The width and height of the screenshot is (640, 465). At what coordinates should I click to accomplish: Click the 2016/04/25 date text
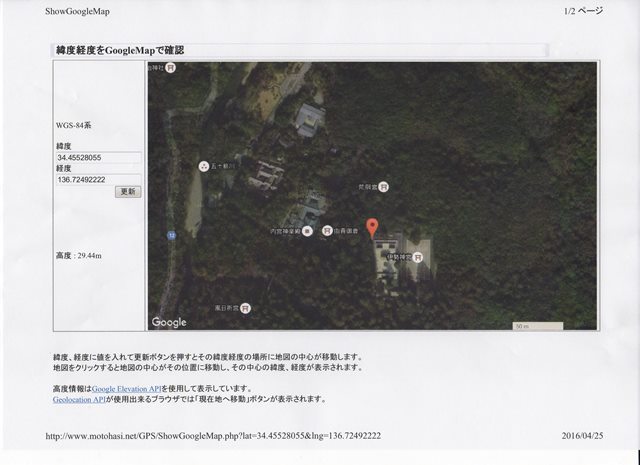coord(582,436)
